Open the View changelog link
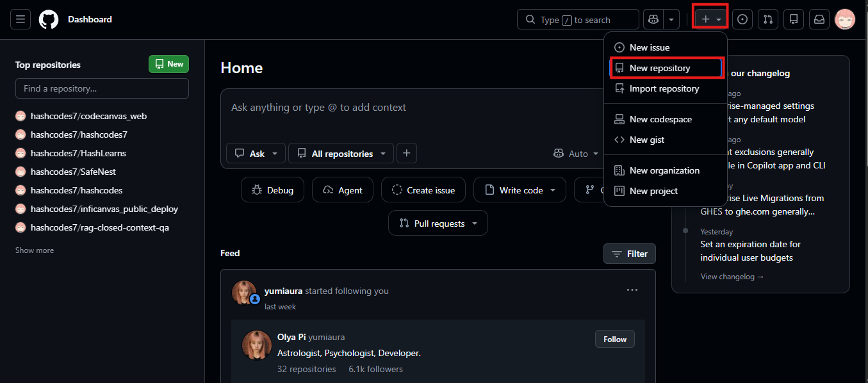The width and height of the screenshot is (868, 383). click(732, 277)
